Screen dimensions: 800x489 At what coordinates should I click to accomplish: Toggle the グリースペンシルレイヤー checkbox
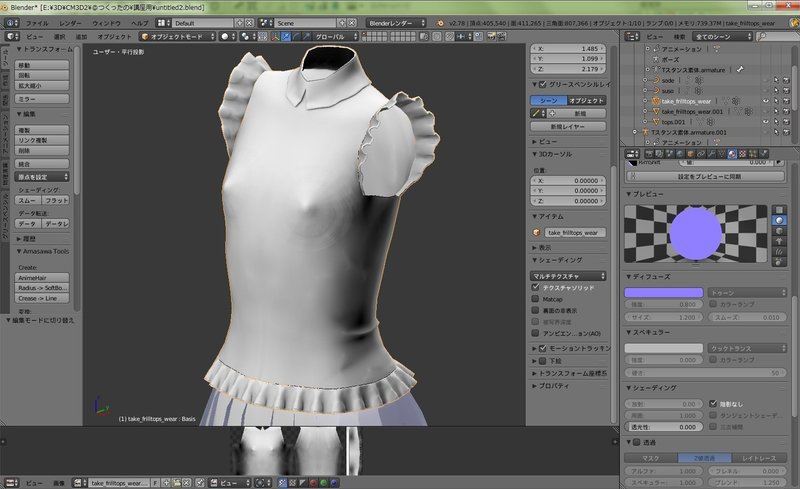coord(542,84)
